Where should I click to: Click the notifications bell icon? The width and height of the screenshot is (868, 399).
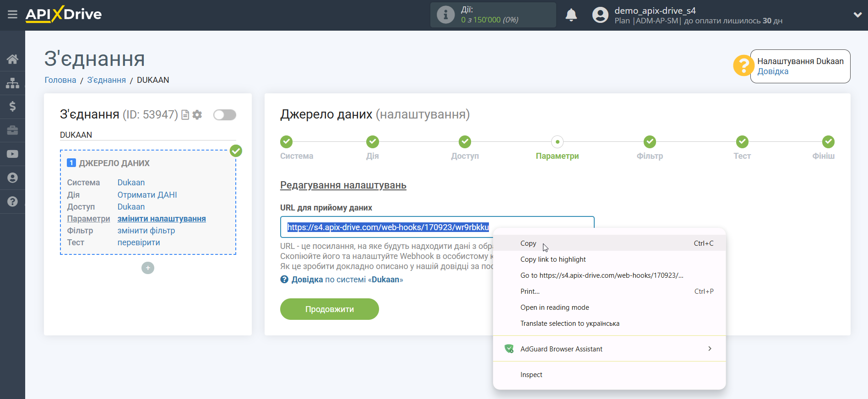tap(571, 15)
